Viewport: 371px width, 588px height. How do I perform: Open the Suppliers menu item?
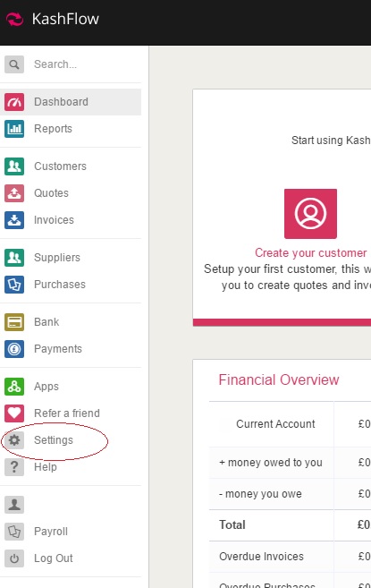(x=57, y=258)
